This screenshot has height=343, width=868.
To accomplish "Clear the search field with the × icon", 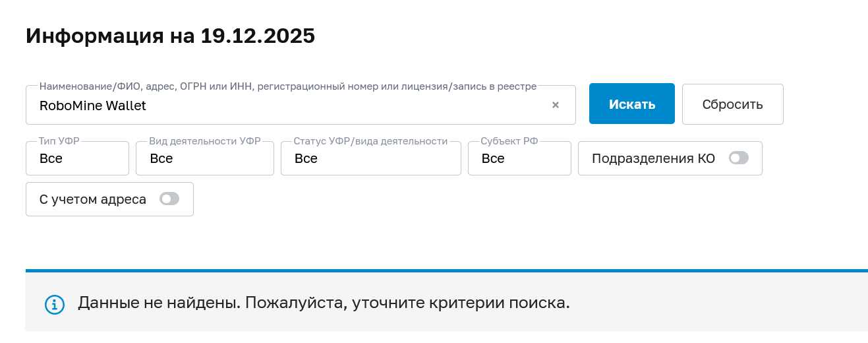I will click(556, 105).
